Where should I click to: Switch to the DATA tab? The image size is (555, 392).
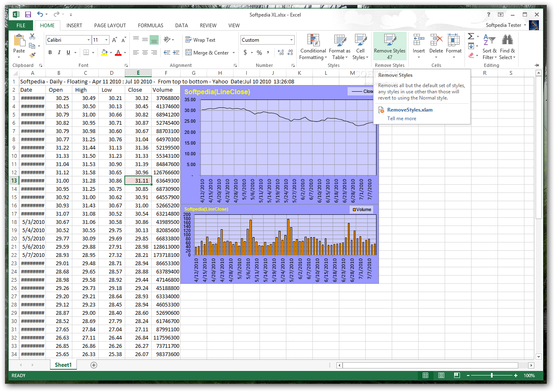[181, 25]
